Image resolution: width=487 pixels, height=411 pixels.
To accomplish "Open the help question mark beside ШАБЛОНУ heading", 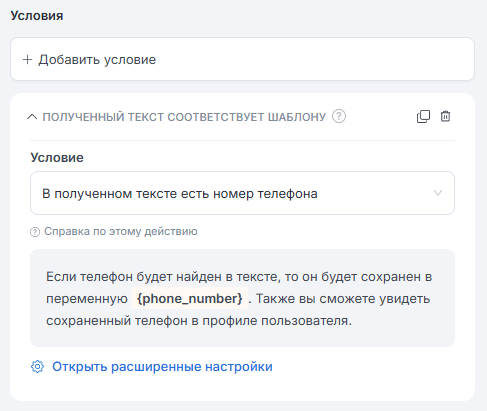I will [339, 116].
